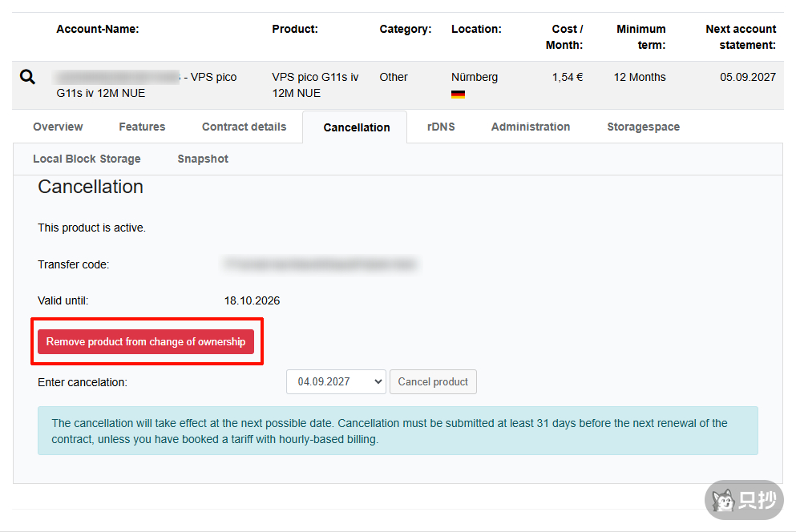Expand the cancelation date dropdown showing 04.09.2027
The image size is (796, 532).
336,381
